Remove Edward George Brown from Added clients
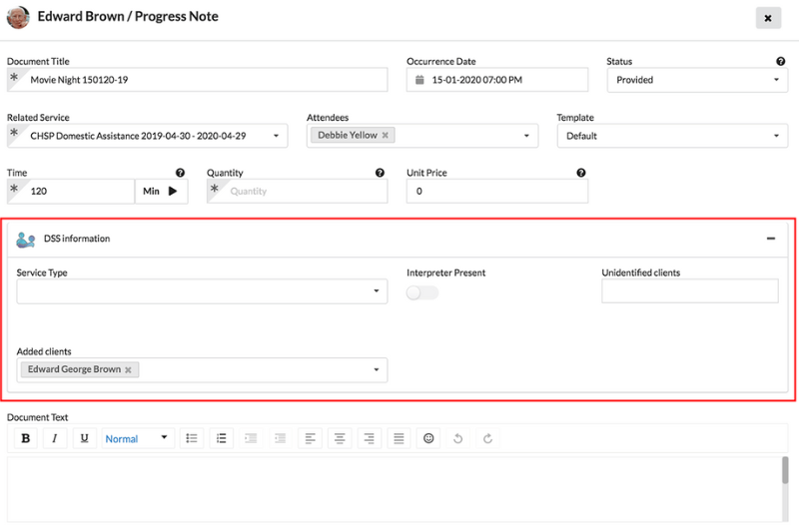799x532 pixels. 129,370
